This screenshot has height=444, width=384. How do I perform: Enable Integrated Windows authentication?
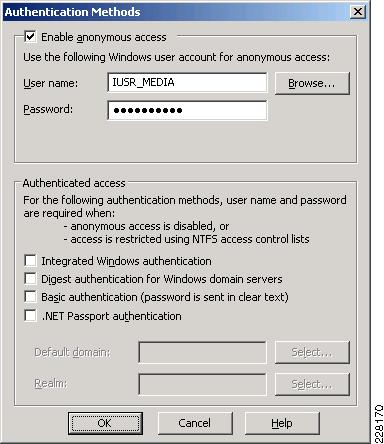coord(30,261)
